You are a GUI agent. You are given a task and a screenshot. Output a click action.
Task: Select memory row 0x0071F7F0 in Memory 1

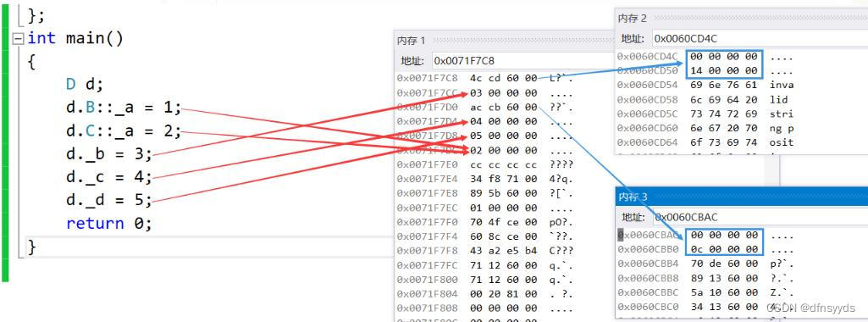[x=485, y=222]
